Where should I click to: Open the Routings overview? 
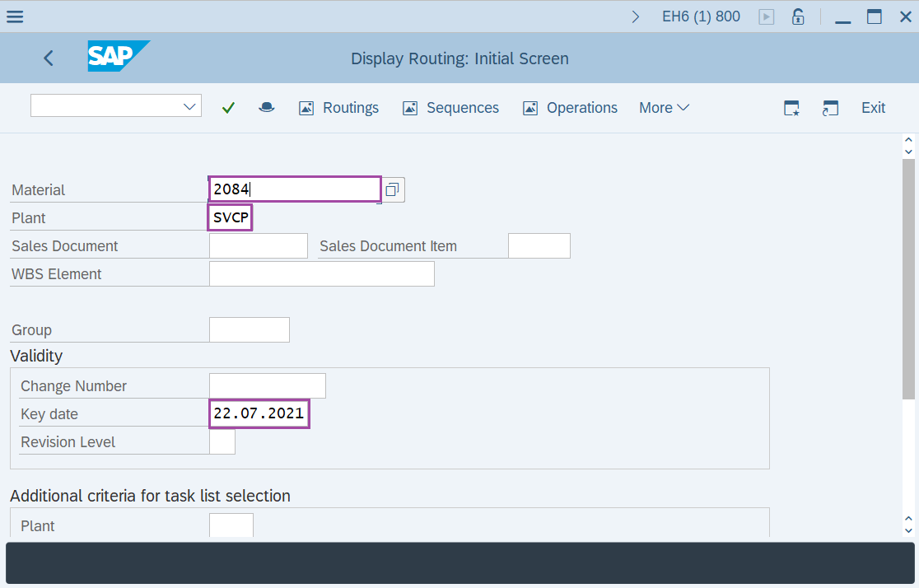338,107
